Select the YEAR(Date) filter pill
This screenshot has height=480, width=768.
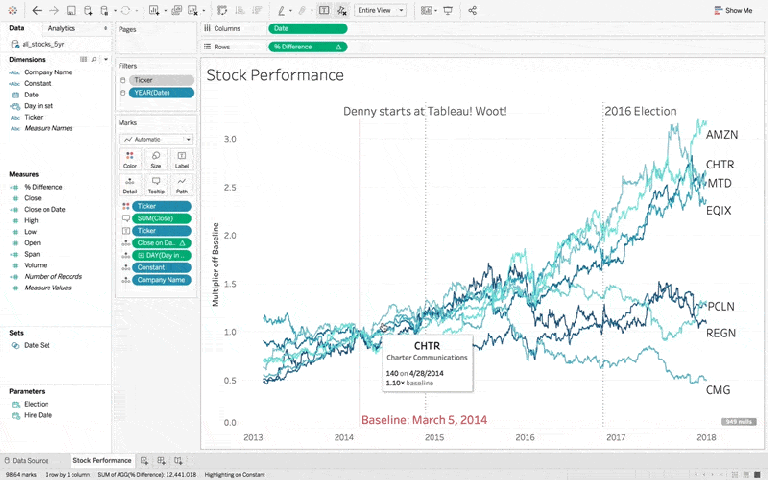click(x=160, y=92)
